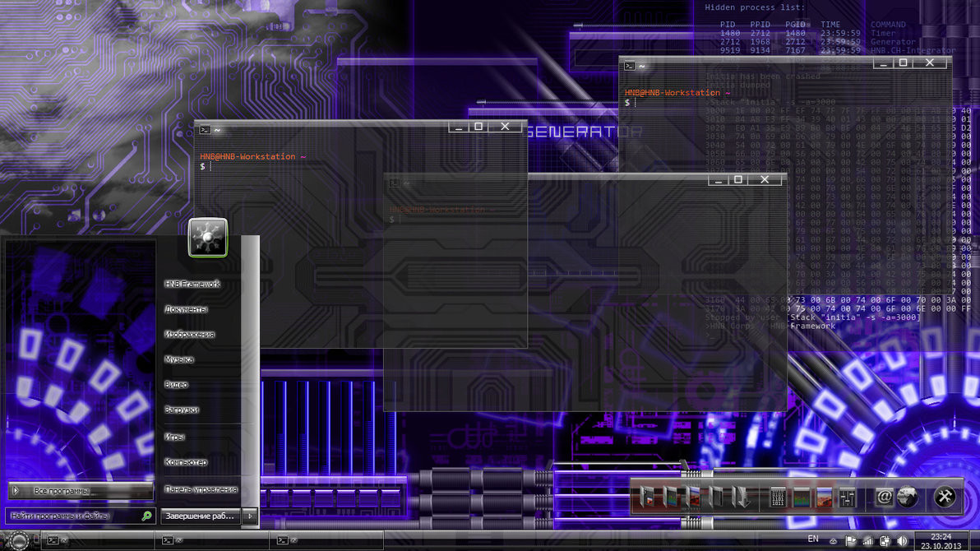Expand Все программы list
Viewport: 980px width, 551px height.
pyautogui.click(x=80, y=491)
